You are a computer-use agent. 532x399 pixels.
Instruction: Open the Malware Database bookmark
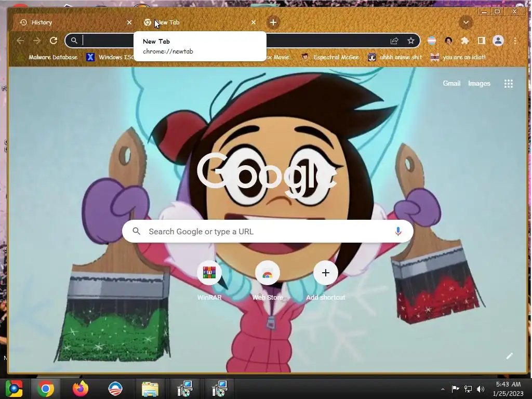pos(47,57)
